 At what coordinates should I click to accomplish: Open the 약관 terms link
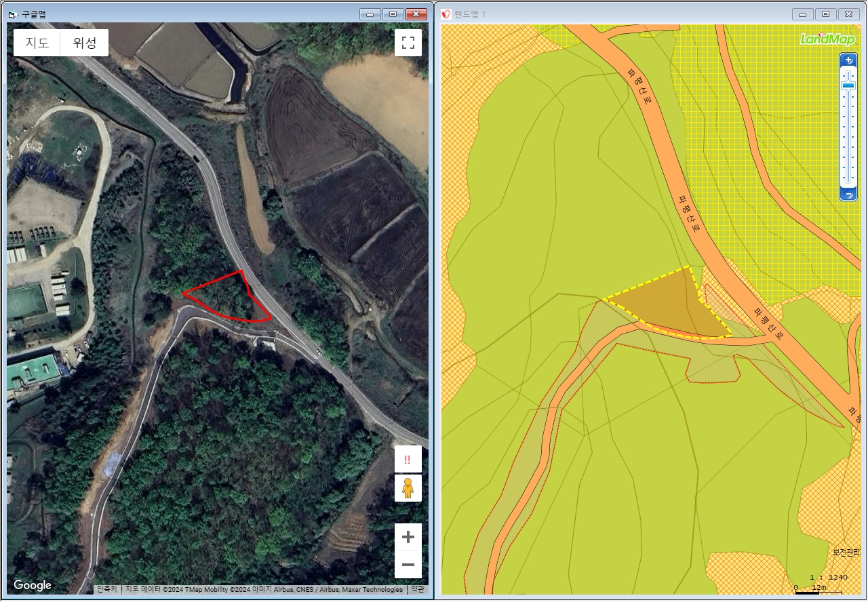418,589
